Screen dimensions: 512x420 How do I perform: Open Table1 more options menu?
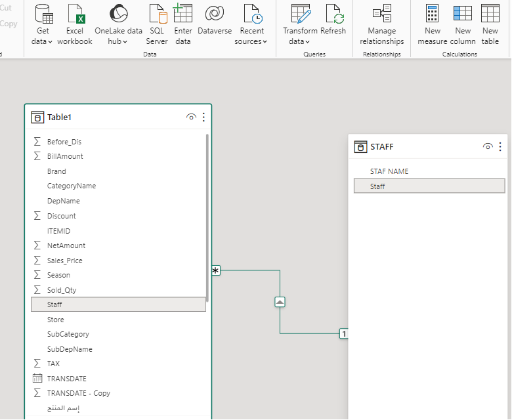[203, 117]
